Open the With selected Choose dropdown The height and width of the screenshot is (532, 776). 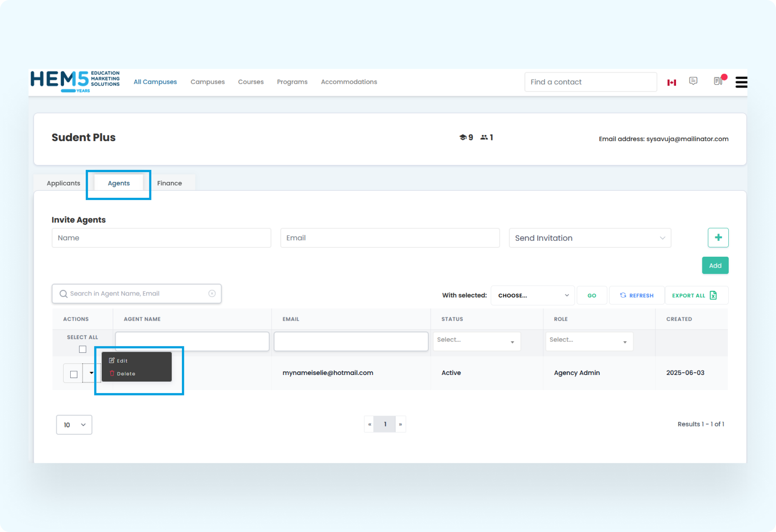pos(532,295)
